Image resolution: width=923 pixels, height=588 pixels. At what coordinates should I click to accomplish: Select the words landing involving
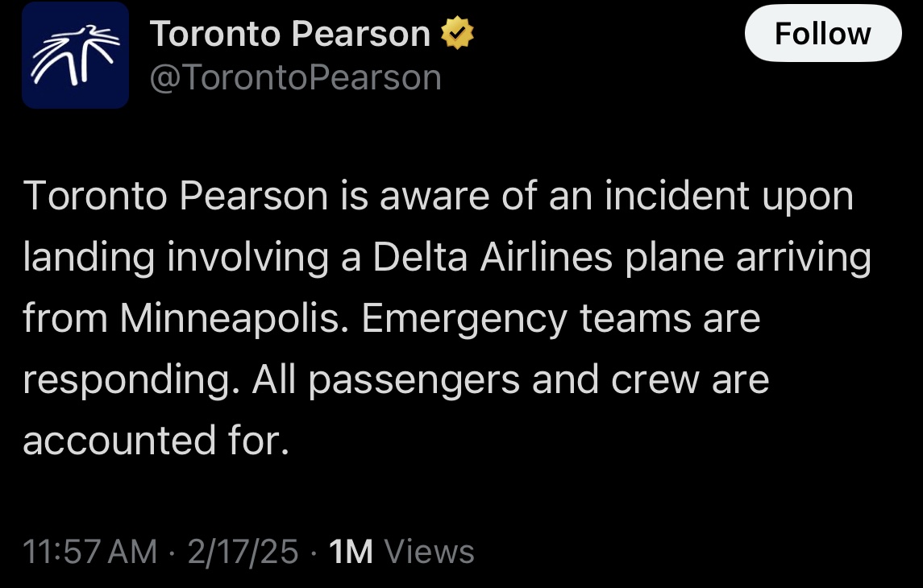click(176, 258)
